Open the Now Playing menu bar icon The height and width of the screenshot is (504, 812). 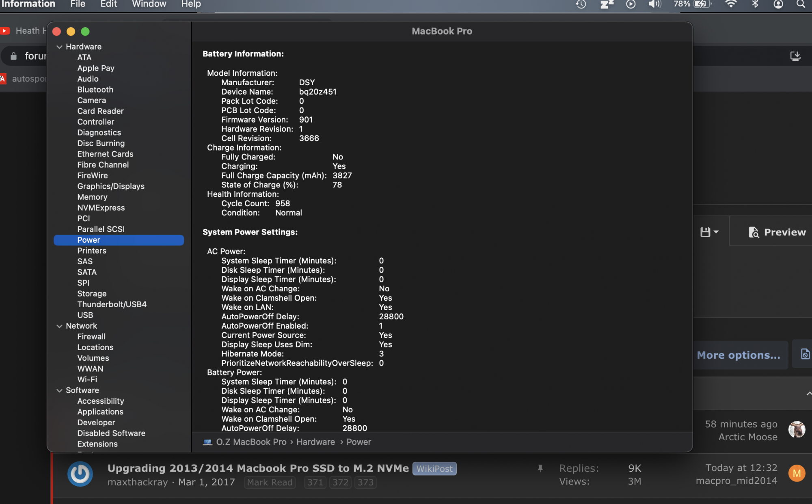coord(631,4)
